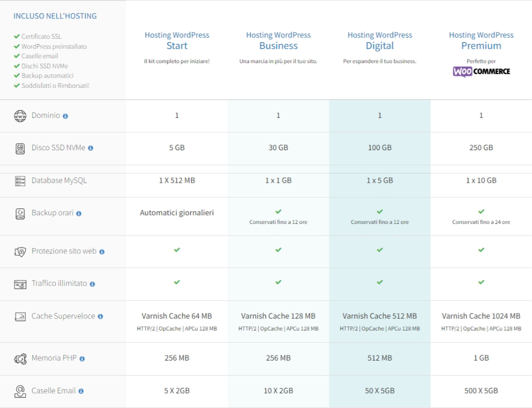
Task: Click Protezione sito web checkmark in Business column
Action: click(x=278, y=250)
